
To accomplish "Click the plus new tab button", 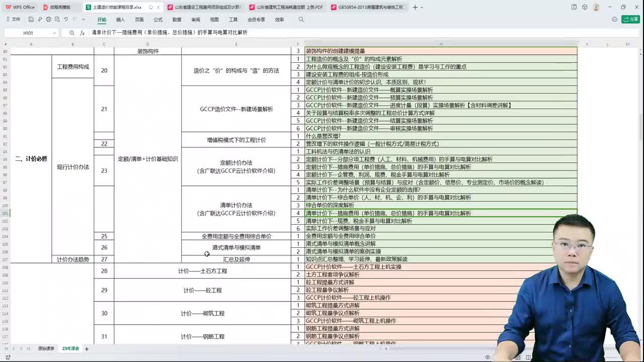I will pyautogui.click(x=415, y=7).
